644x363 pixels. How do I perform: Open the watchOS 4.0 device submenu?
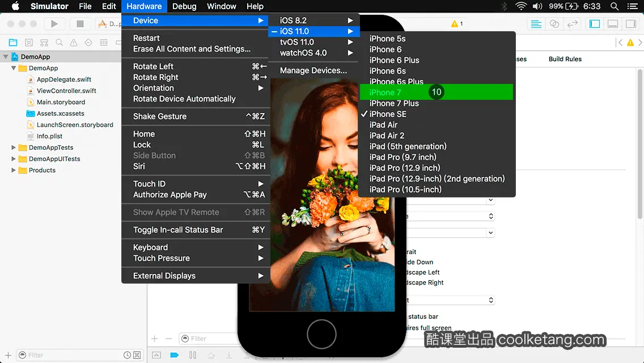(x=314, y=53)
